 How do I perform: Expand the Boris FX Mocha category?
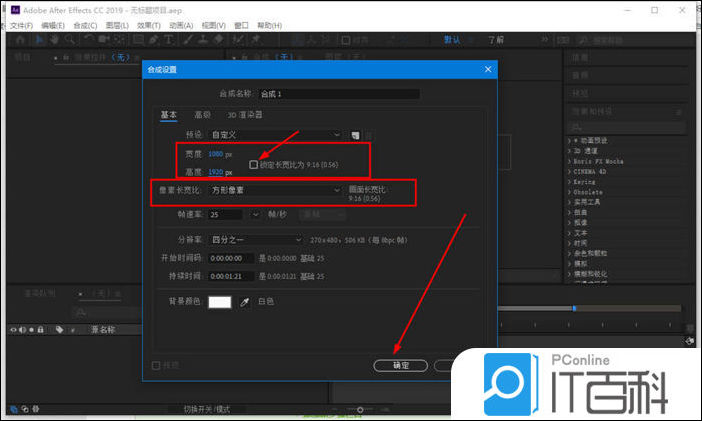[x=569, y=161]
